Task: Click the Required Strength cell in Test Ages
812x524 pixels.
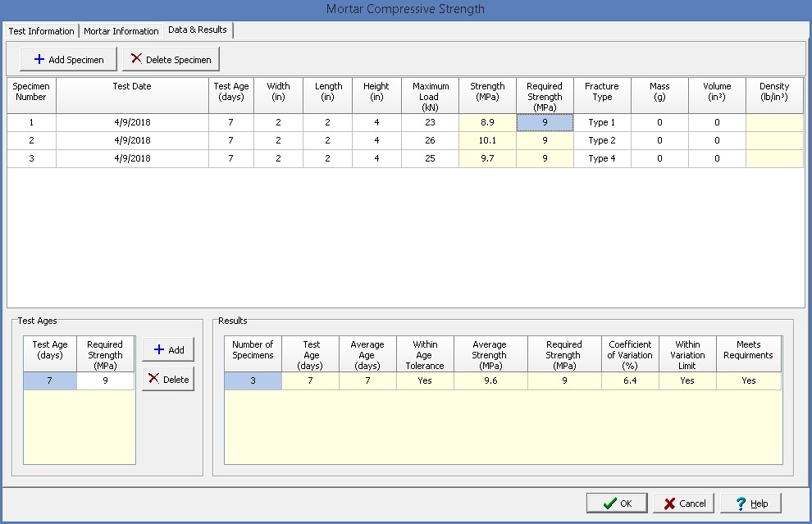Action: 105,380
